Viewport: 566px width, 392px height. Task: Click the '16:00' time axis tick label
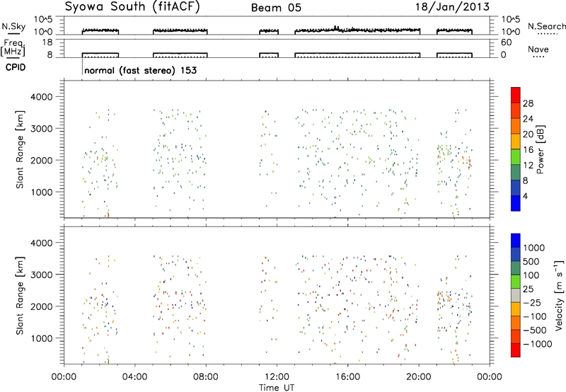click(347, 376)
